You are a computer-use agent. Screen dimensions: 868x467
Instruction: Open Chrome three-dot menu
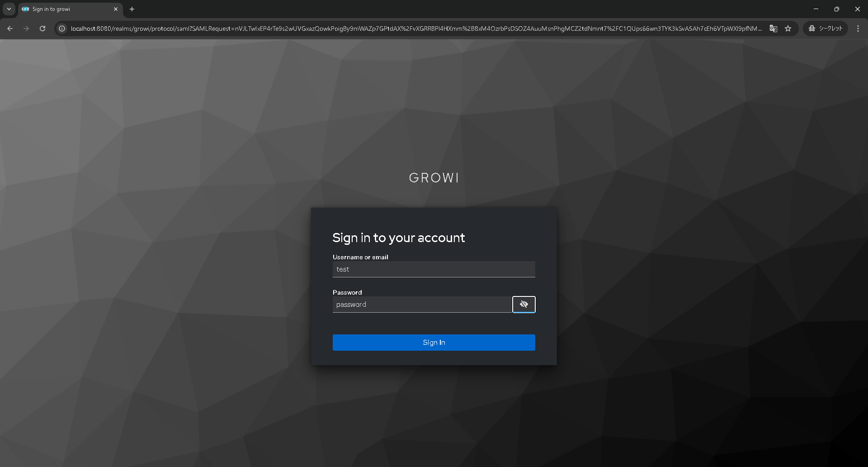[x=858, y=29]
